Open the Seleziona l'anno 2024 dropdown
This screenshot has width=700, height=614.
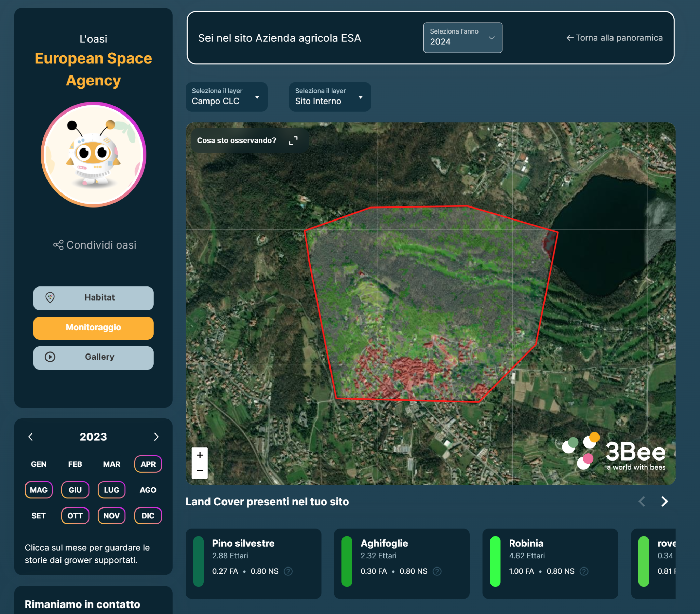tap(463, 38)
